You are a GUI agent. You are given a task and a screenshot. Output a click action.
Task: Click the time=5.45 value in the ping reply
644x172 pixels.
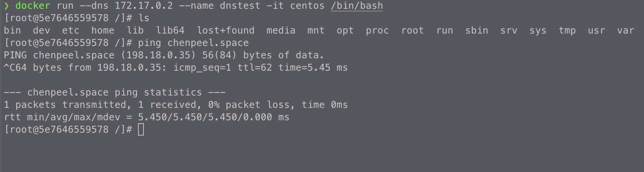tap(304, 68)
